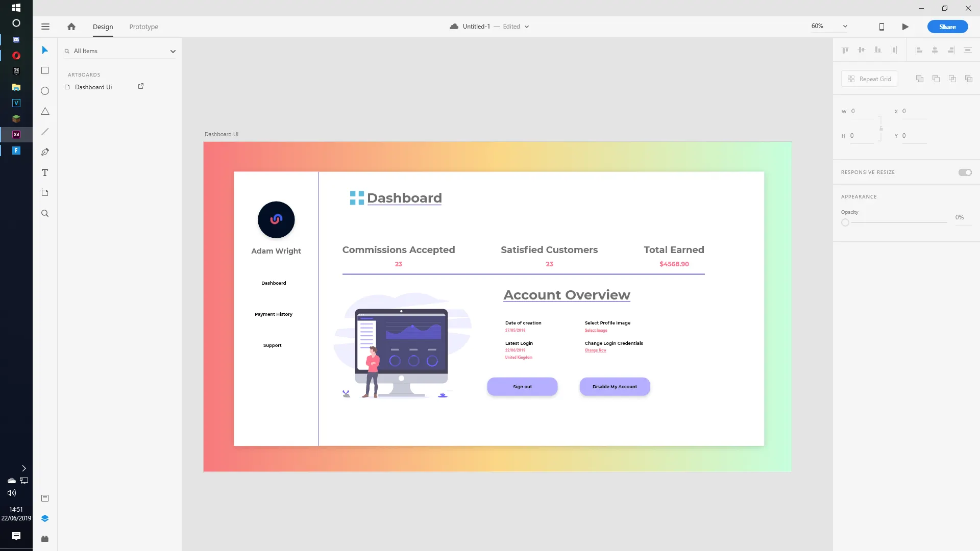Open the zoom percentage dropdown
Screen dimensions: 980x551
tap(845, 26)
